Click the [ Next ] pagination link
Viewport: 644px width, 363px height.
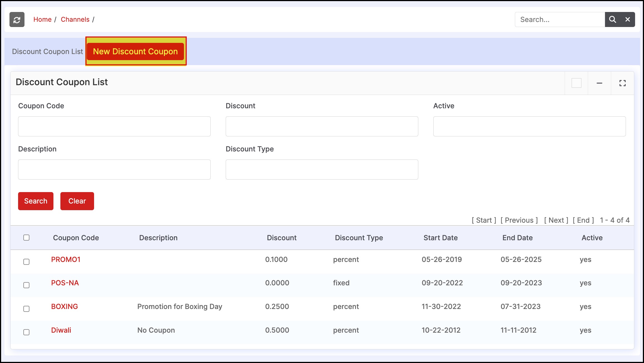[x=556, y=220]
